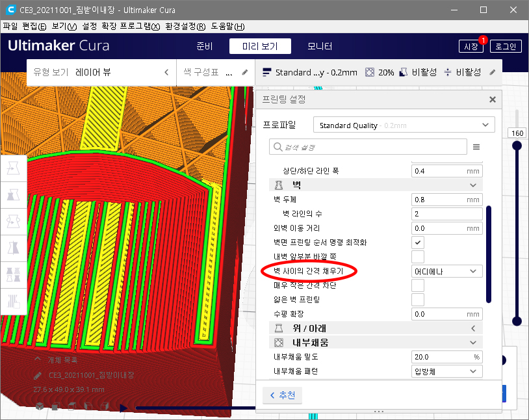This screenshot has width=529, height=420.
Task: Click the 로그인 sign-in button
Action: [x=506, y=46]
